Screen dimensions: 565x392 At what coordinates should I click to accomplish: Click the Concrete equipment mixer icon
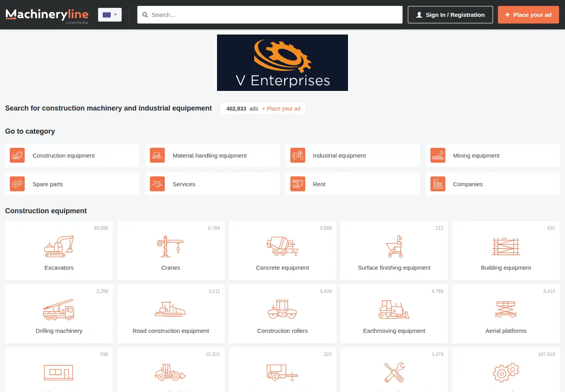coord(282,246)
